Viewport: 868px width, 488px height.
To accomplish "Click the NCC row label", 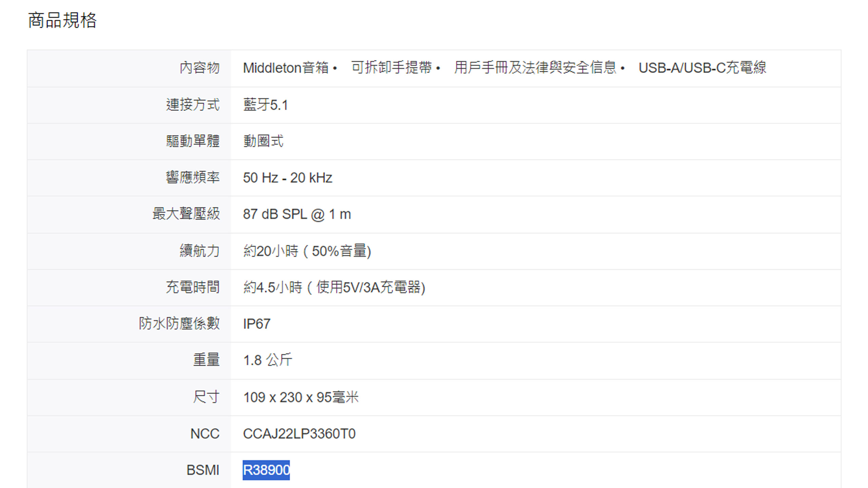I will 205,434.
